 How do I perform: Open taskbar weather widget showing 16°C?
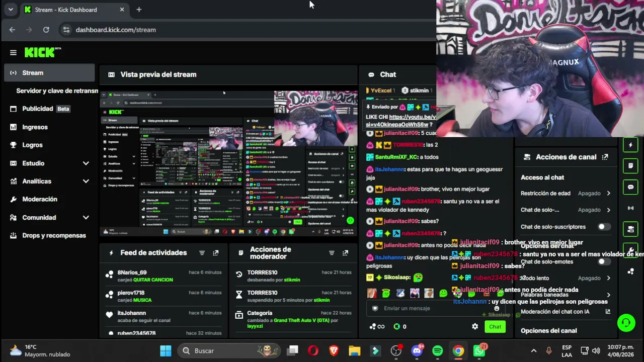coord(39,350)
